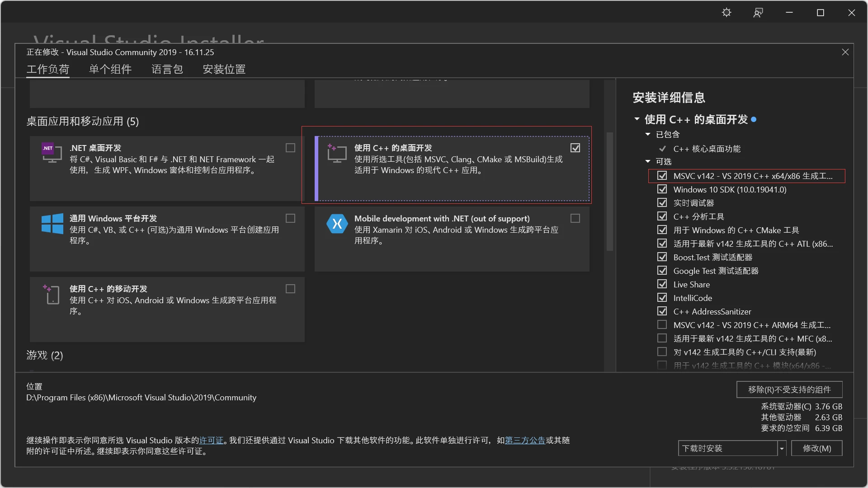Click the .NET desktop development icon
This screenshot has width=868, height=488.
click(x=52, y=153)
